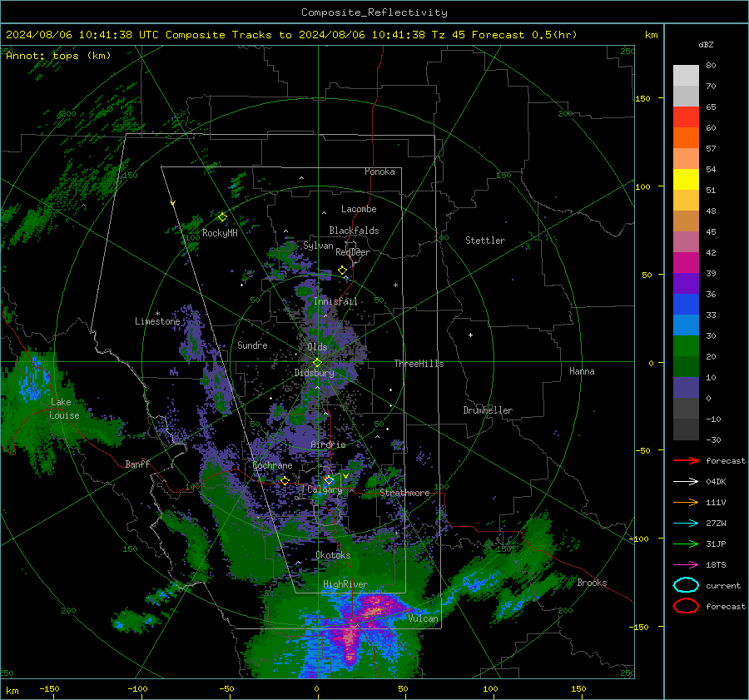The height and width of the screenshot is (700, 749).
Task: Click the Airdrie city label
Action: pyautogui.click(x=328, y=444)
